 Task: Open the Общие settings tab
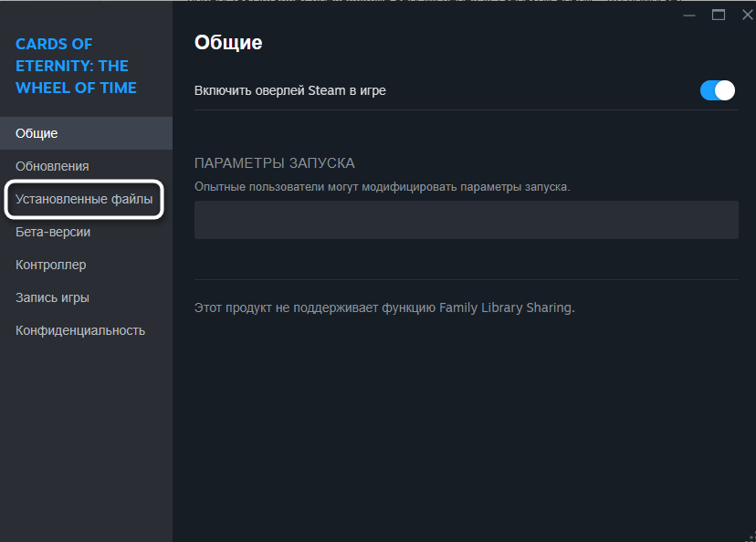[87, 133]
